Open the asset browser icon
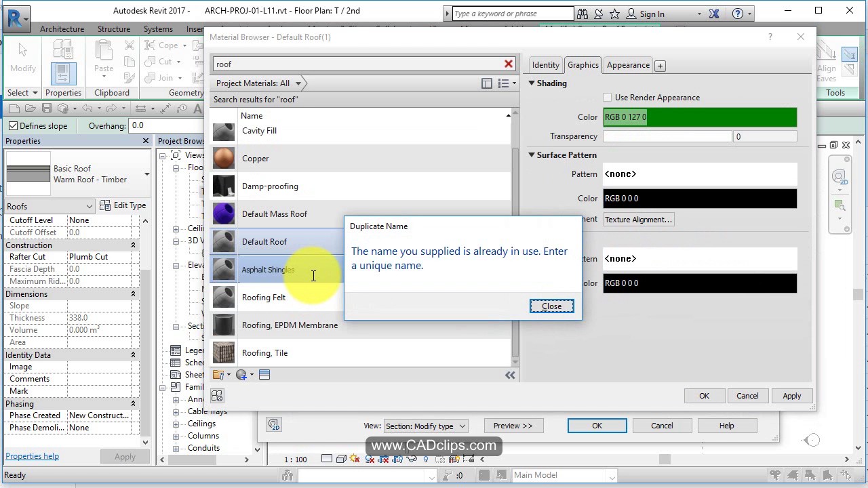The width and height of the screenshot is (868, 488). click(x=264, y=375)
